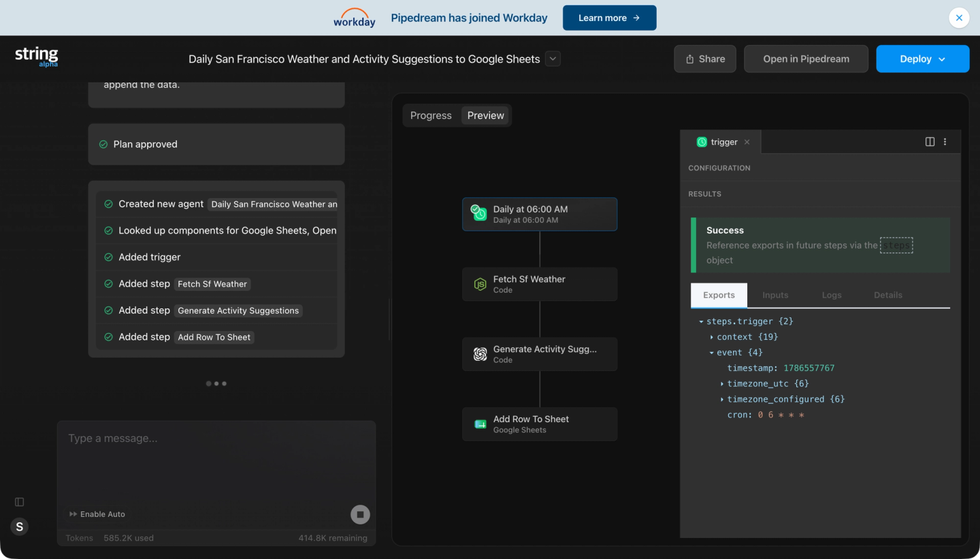This screenshot has width=980, height=559.
Task: Click the Created new agent check icon
Action: coord(108,204)
